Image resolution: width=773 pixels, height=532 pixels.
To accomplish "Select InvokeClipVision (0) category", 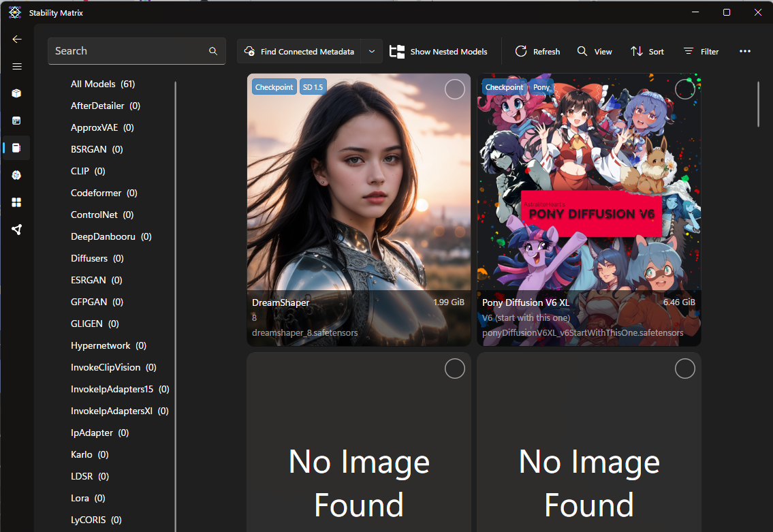I will (x=113, y=367).
